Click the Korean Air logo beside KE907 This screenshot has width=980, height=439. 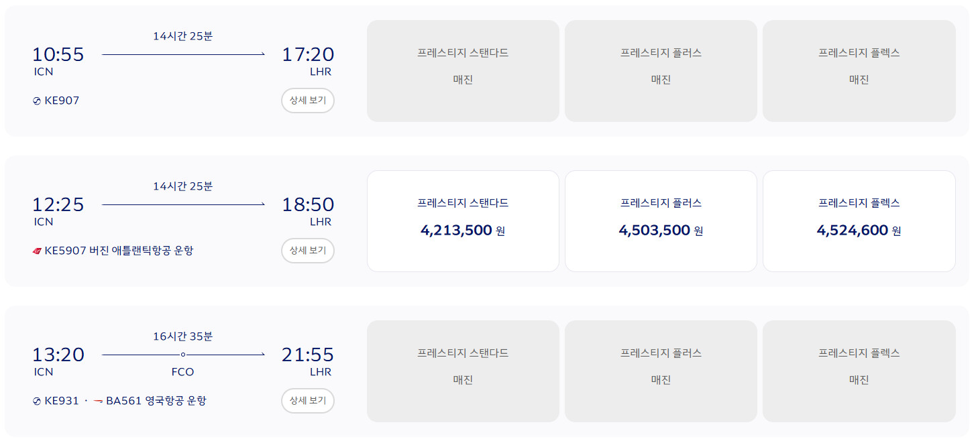pyautogui.click(x=37, y=101)
